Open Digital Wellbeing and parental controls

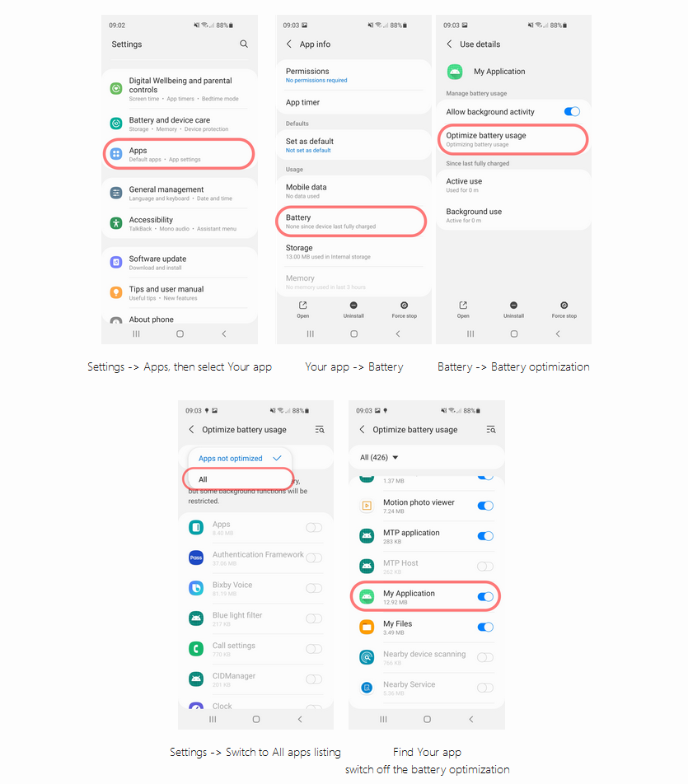(x=180, y=89)
